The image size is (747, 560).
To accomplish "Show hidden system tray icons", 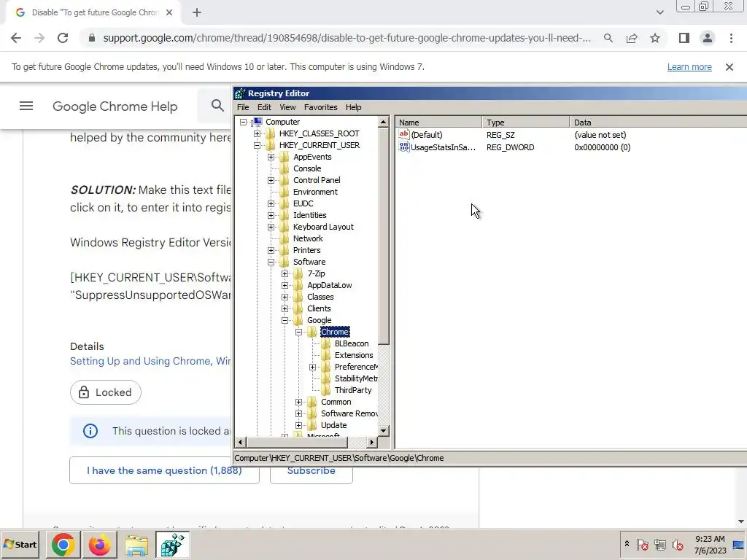I will [627, 544].
